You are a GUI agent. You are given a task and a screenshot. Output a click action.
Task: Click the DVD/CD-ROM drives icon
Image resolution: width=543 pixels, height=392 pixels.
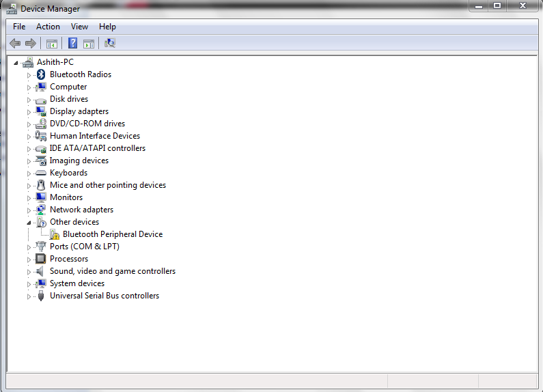point(41,124)
